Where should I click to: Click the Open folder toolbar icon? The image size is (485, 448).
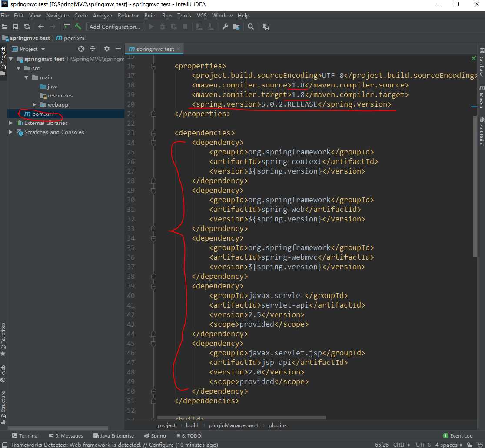[x=4, y=27]
